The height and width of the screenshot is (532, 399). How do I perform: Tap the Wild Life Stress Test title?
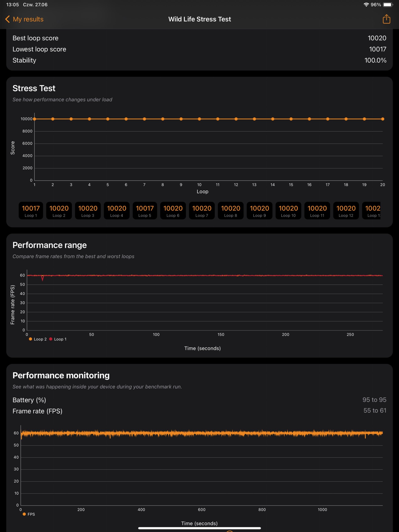tap(199, 19)
